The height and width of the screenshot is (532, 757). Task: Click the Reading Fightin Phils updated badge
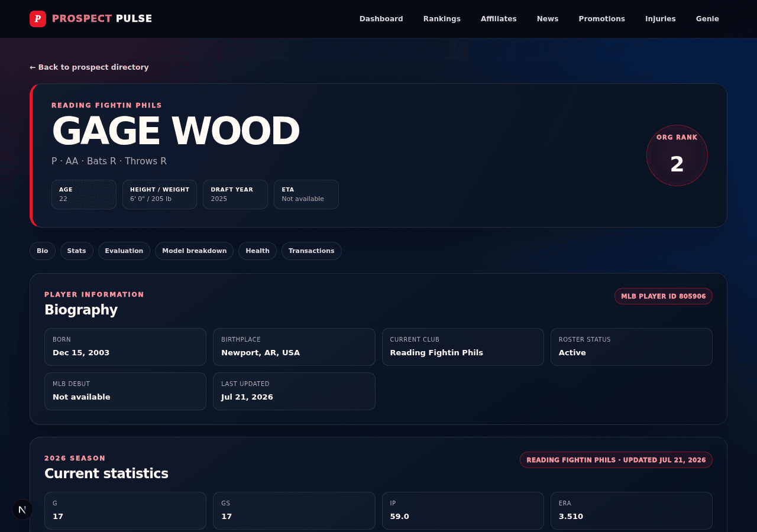coord(616,460)
